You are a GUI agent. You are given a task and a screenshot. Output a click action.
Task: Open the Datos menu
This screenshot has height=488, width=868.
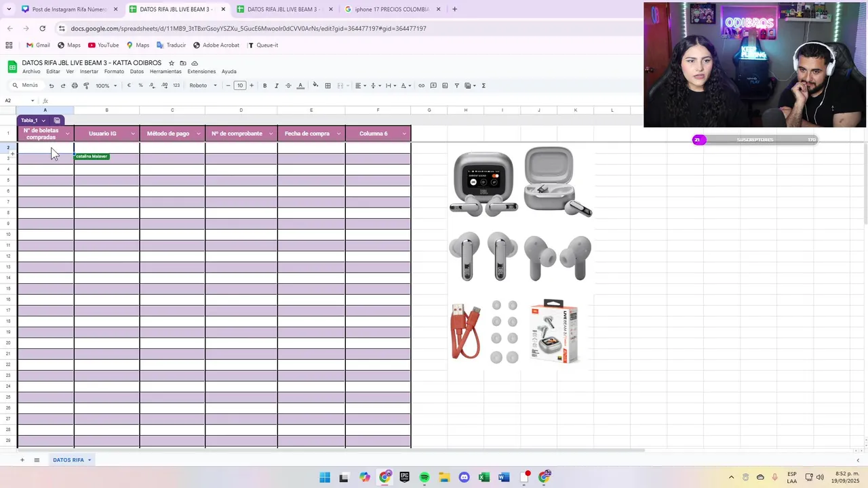tap(137, 71)
